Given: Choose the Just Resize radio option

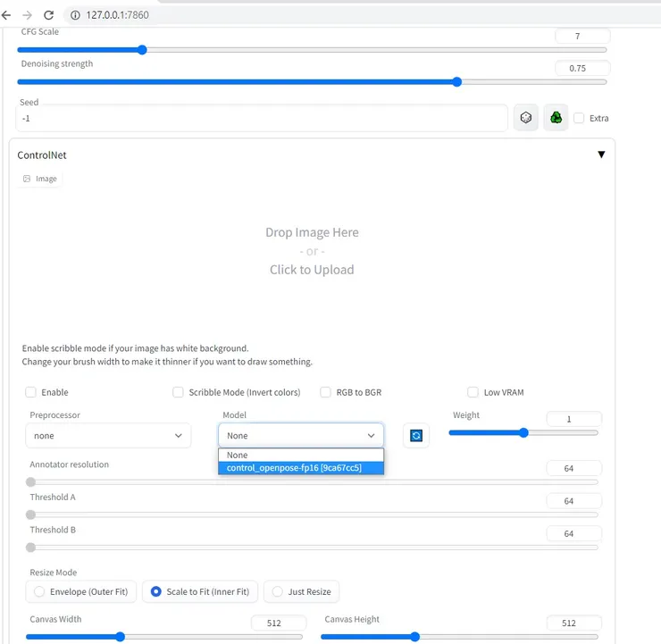Looking at the screenshot, I should (301, 591).
